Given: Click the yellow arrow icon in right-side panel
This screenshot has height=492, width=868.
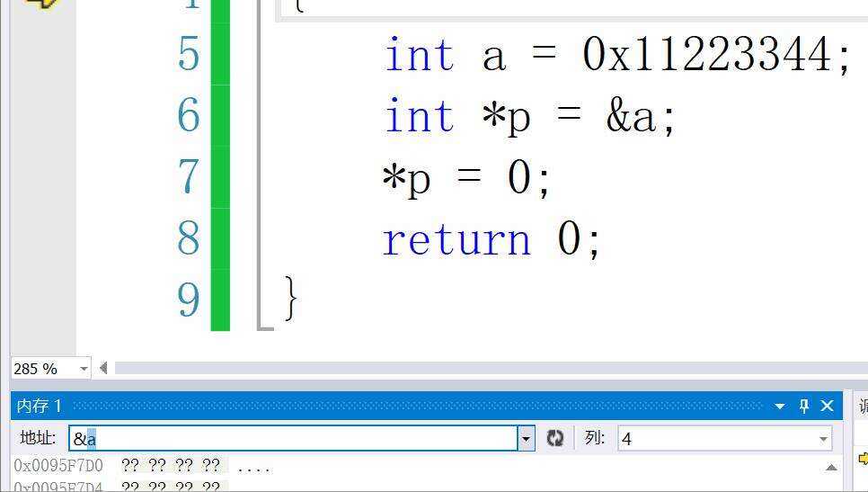Looking at the screenshot, I should tap(863, 459).
